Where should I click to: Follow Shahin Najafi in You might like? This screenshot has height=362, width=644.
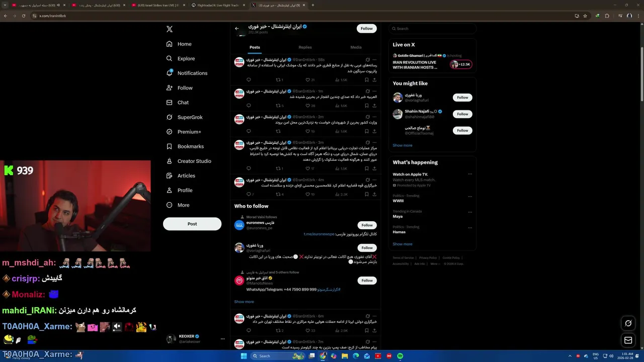(x=462, y=114)
